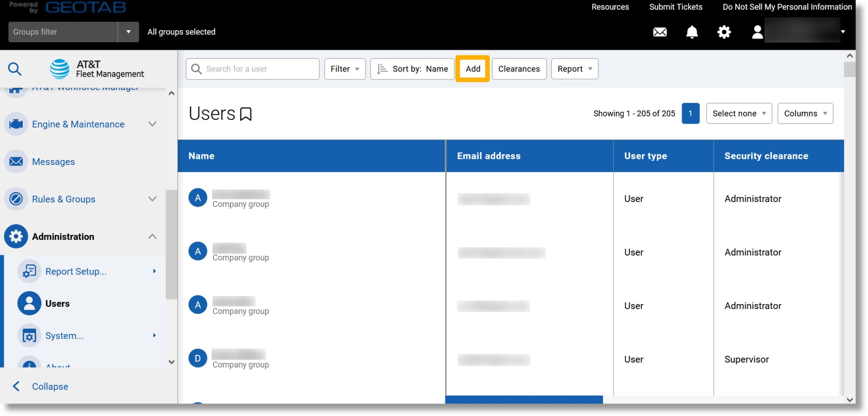Screen dimensions: 868x416
Task: Click Showing 1 - 205 of 205 text
Action: (x=634, y=113)
